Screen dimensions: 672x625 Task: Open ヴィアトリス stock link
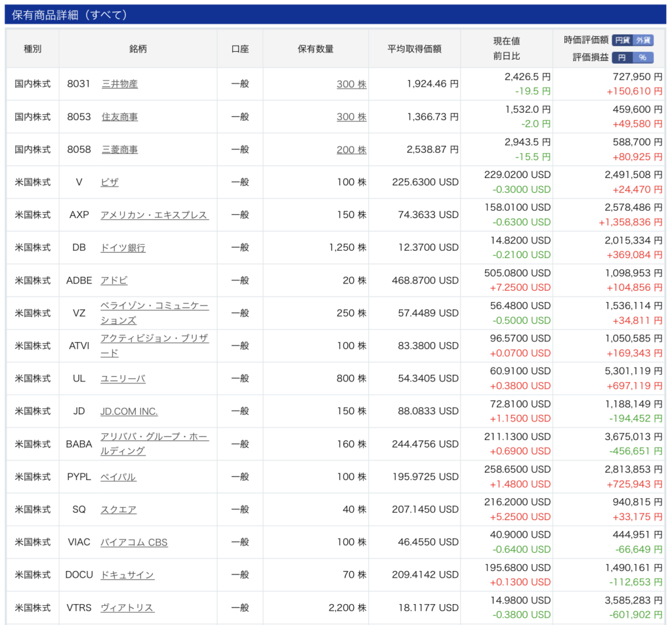pos(127,607)
